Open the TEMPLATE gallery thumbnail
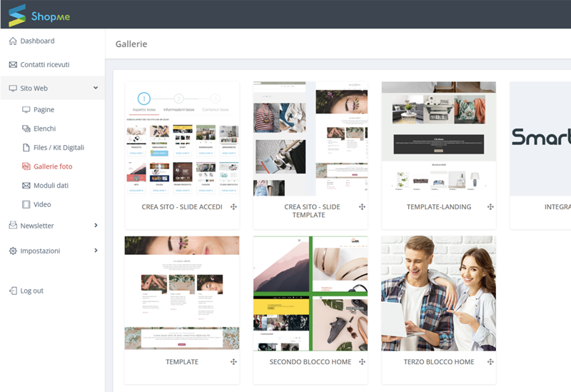571x392 pixels. pyautogui.click(x=182, y=293)
